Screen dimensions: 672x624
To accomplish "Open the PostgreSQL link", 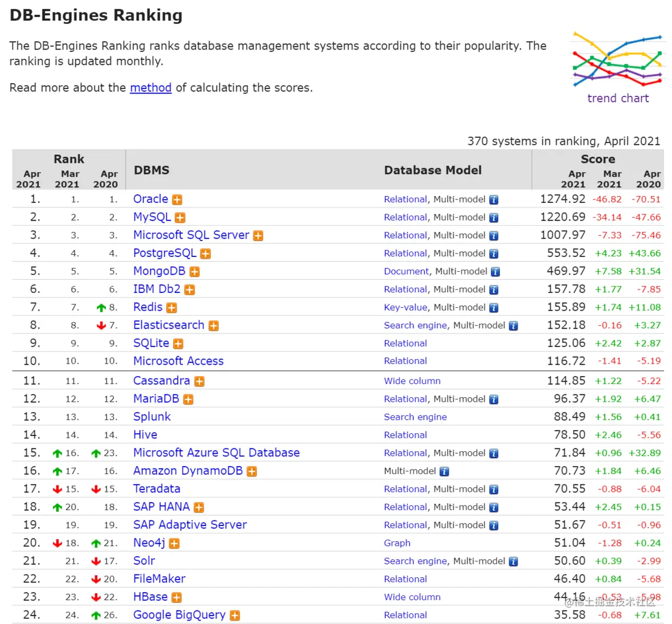I will pyautogui.click(x=165, y=253).
